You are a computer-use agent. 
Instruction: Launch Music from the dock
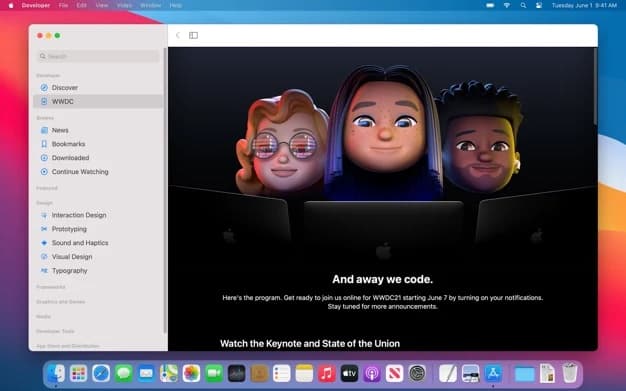coord(327,374)
